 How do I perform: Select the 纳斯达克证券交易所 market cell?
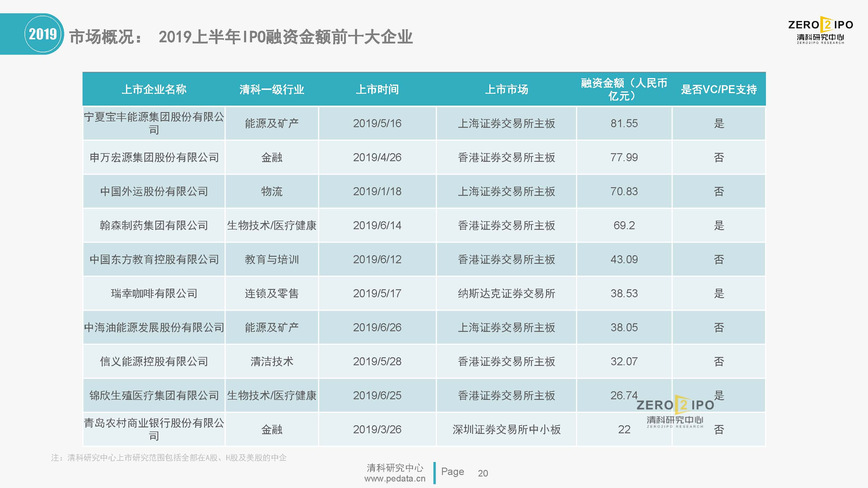click(x=506, y=293)
